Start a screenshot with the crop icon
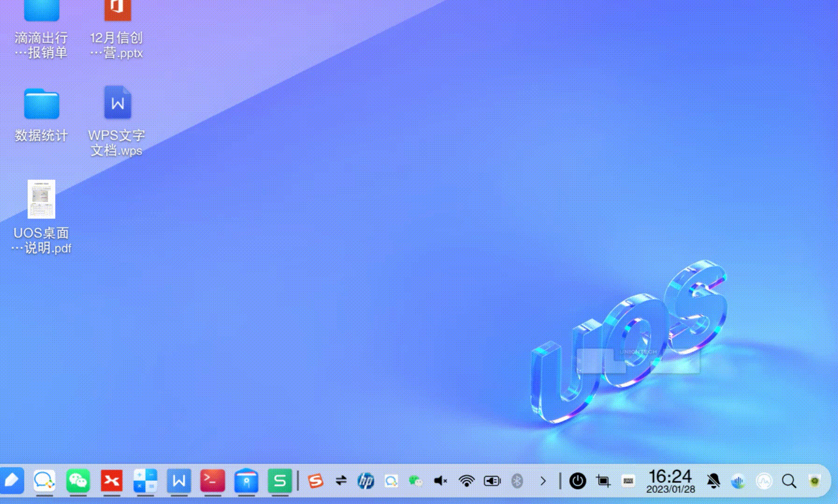 (603, 481)
